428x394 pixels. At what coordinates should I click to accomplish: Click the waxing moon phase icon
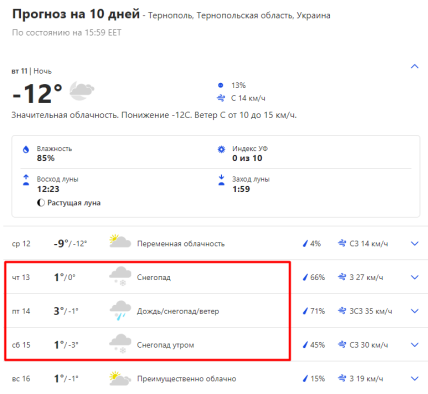41,203
